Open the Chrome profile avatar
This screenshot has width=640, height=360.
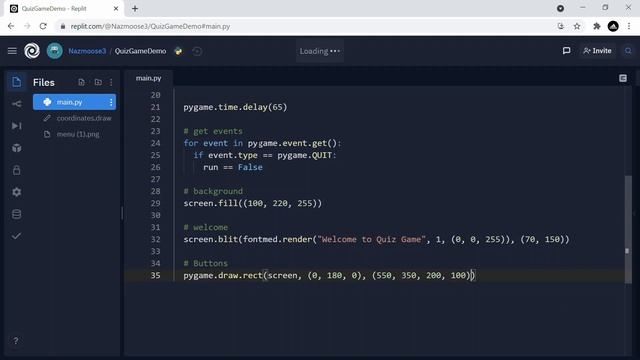(613, 26)
